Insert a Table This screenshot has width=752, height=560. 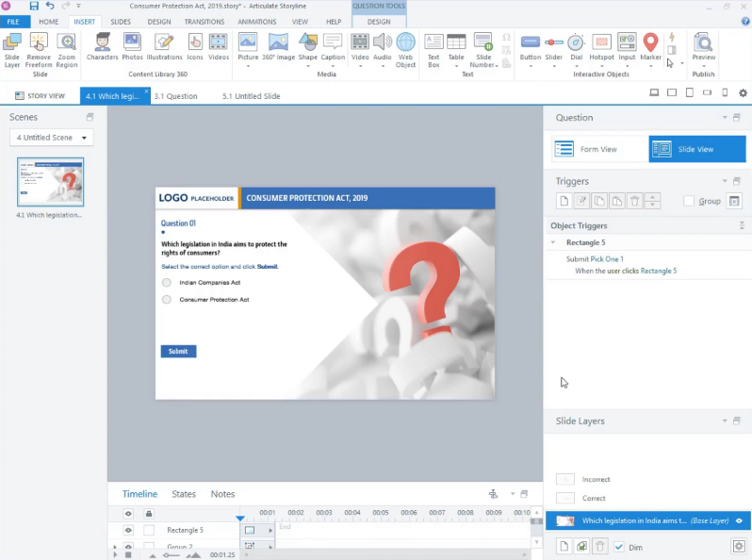pos(456,46)
